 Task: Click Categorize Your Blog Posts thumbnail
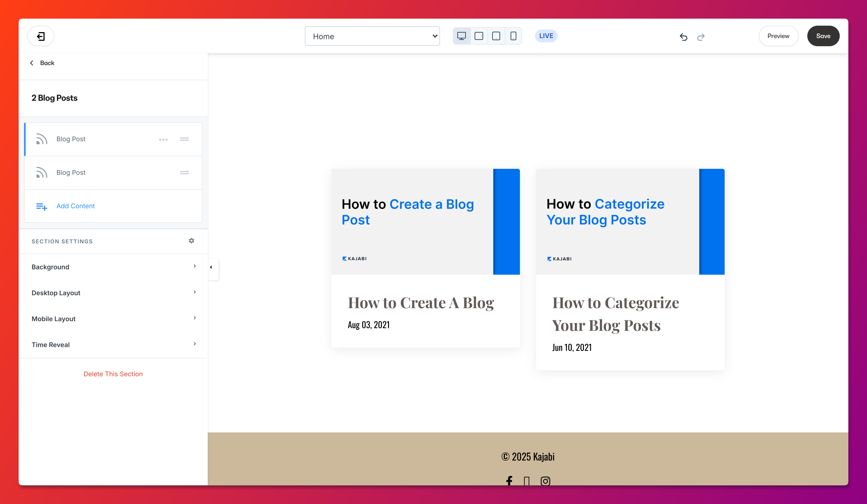[x=630, y=221]
